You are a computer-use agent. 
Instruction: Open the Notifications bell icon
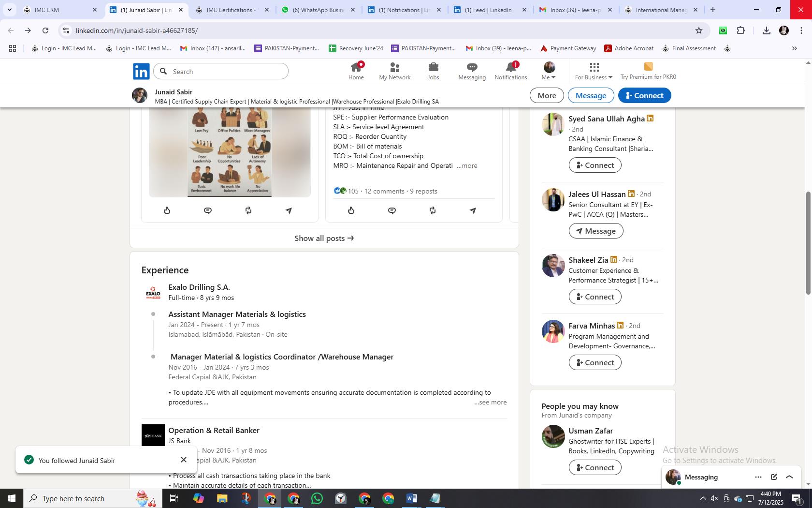click(510, 71)
